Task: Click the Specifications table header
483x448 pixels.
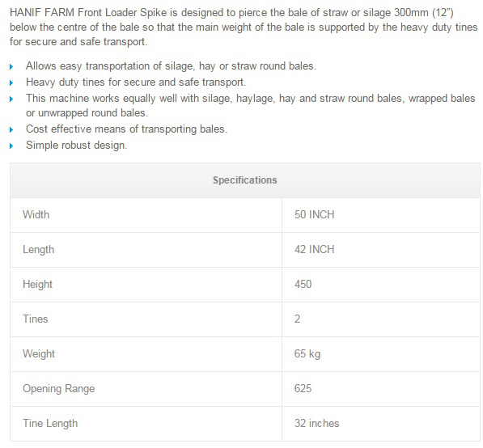Action: click(245, 180)
